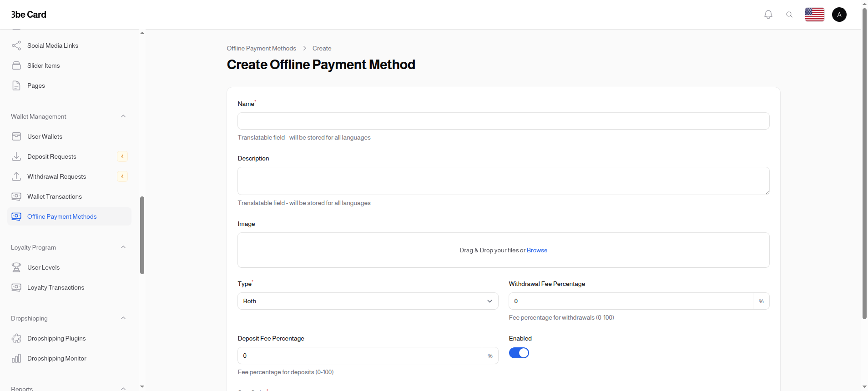
Task: Open Withdrawal Requests page
Action: (x=69, y=176)
